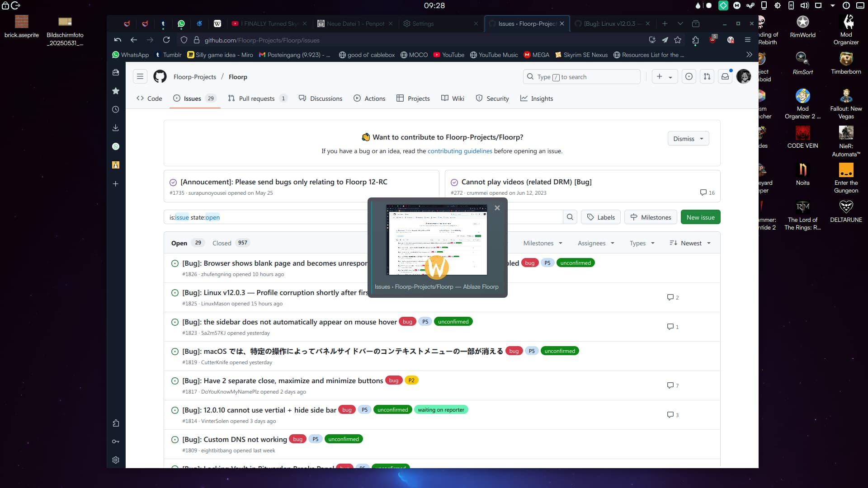Click the issue search magnifier button
Screen dimensions: 868x488
(x=570, y=217)
